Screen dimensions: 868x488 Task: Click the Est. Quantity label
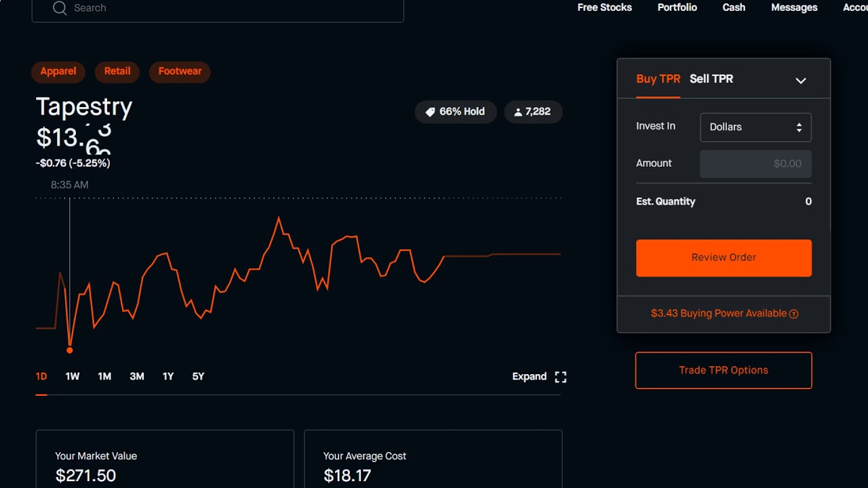[665, 202]
